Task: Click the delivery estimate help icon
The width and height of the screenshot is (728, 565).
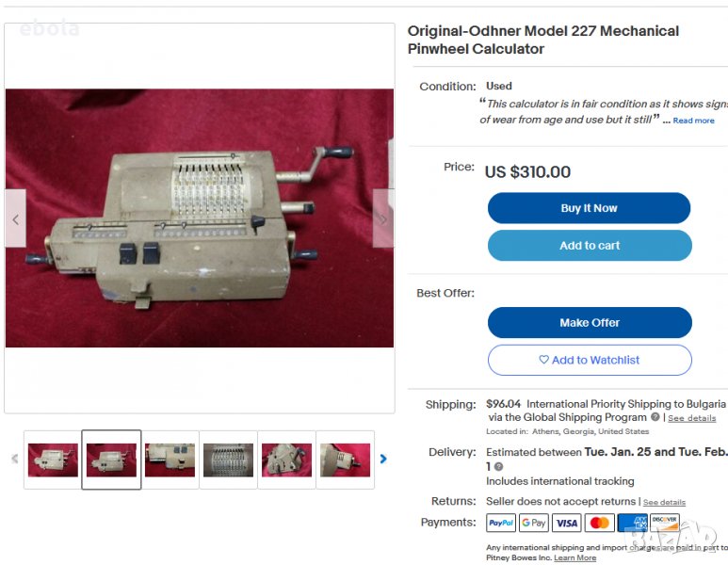Action: tap(498, 466)
